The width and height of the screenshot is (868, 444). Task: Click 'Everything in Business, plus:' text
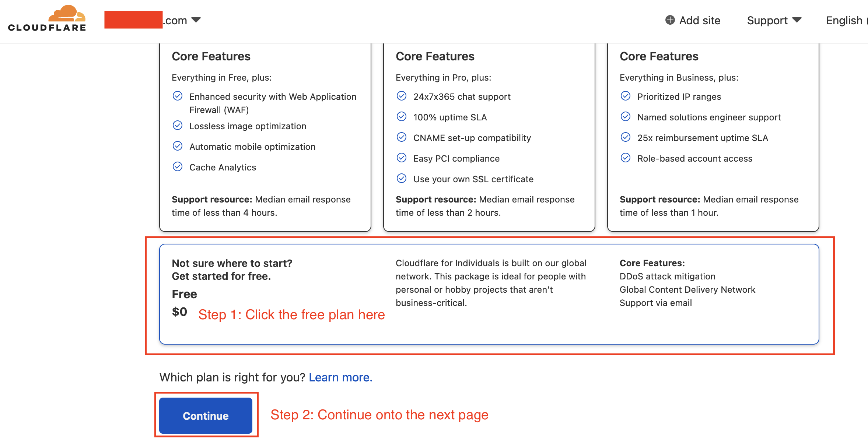(x=679, y=78)
